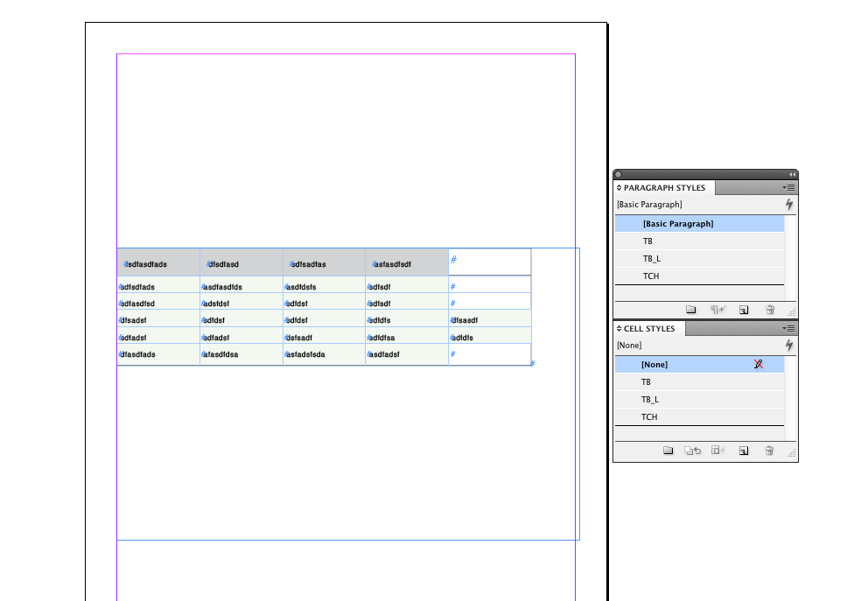868x601 pixels.
Task: Open the Quick Apply lightning icon
Action: click(x=790, y=204)
